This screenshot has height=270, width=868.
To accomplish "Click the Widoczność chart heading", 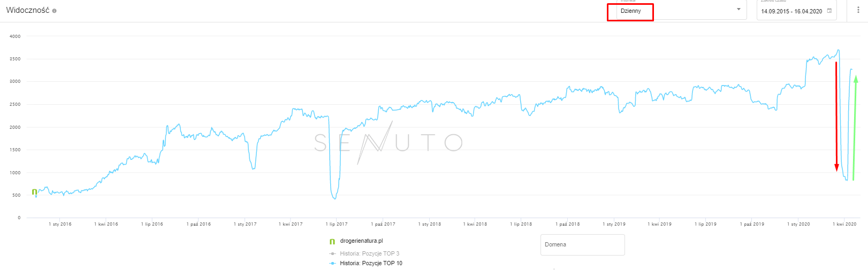I will [27, 10].
